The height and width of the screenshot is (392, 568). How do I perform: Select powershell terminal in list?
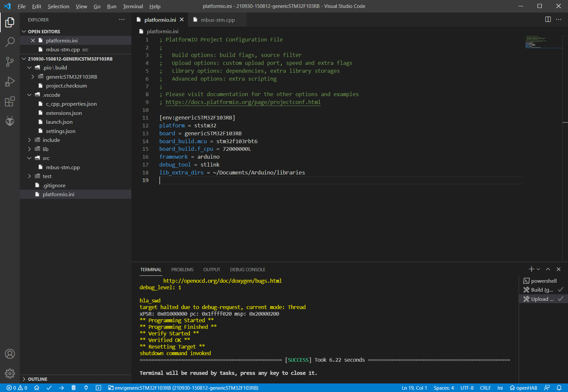tap(543, 281)
